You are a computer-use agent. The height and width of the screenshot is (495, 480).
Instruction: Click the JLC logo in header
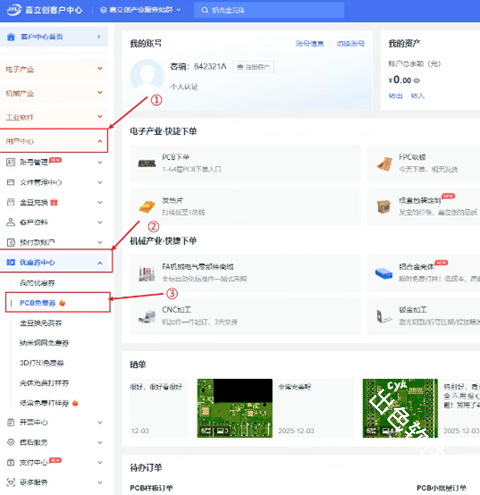pyautogui.click(x=14, y=10)
